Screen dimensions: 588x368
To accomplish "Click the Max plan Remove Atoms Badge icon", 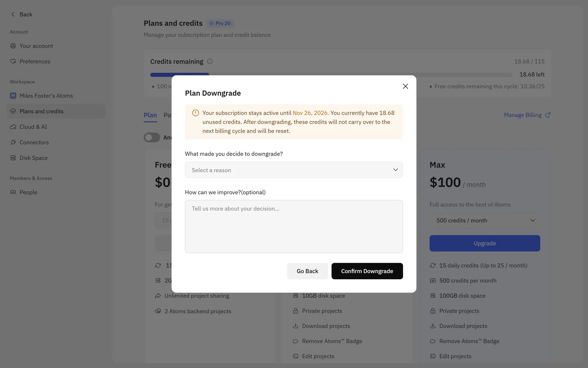I will [433, 341].
